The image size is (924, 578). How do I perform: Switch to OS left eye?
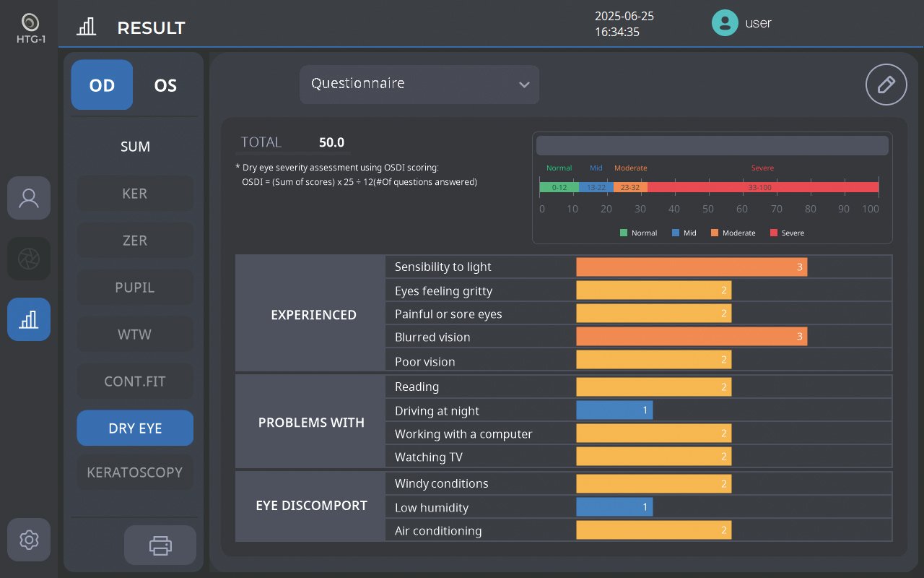point(165,85)
